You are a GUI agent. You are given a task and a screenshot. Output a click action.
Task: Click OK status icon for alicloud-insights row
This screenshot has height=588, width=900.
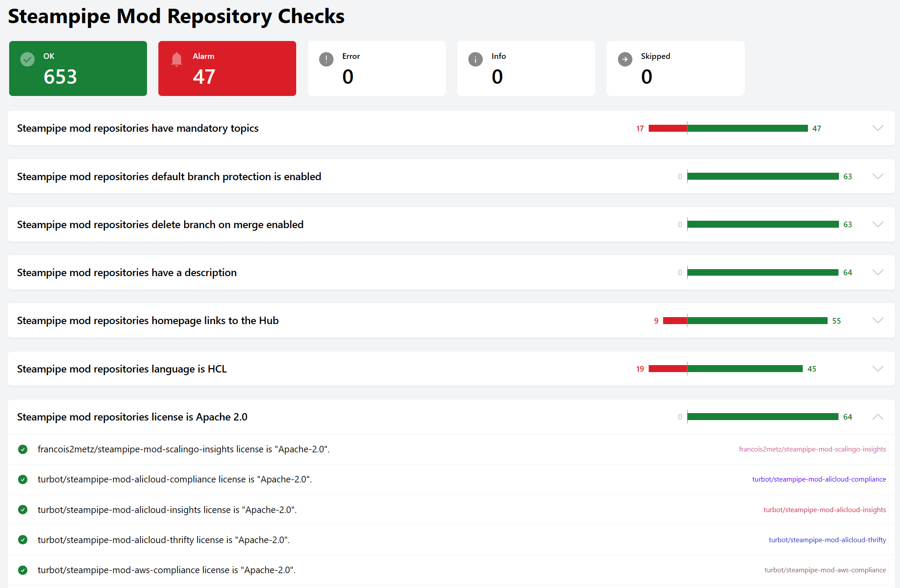tap(23, 509)
